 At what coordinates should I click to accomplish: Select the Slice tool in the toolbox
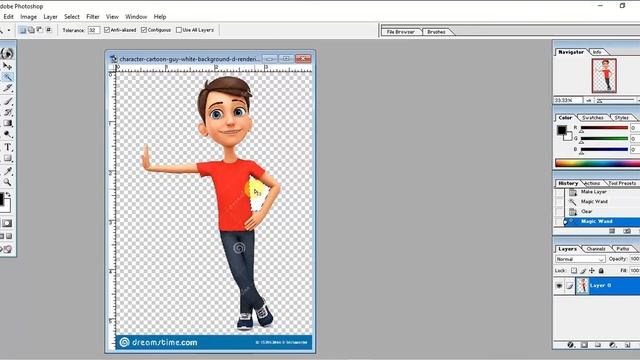[x=7, y=88]
